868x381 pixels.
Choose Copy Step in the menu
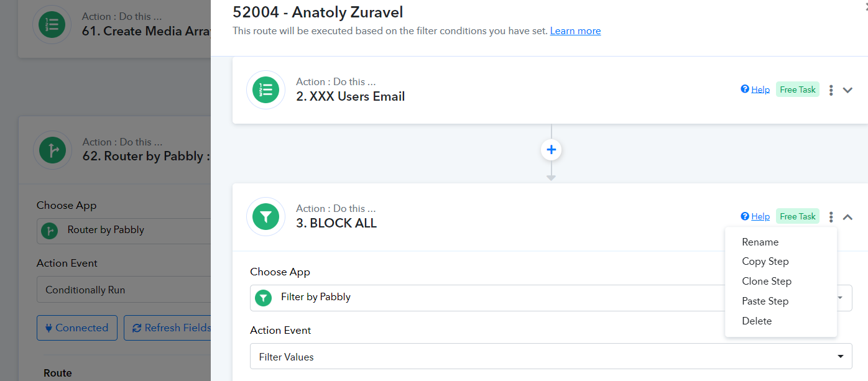click(765, 262)
